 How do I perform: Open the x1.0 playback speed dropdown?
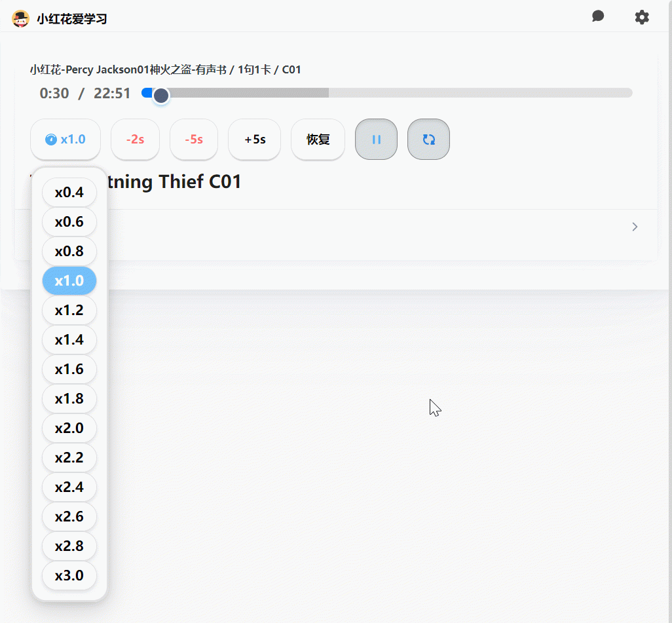point(65,140)
